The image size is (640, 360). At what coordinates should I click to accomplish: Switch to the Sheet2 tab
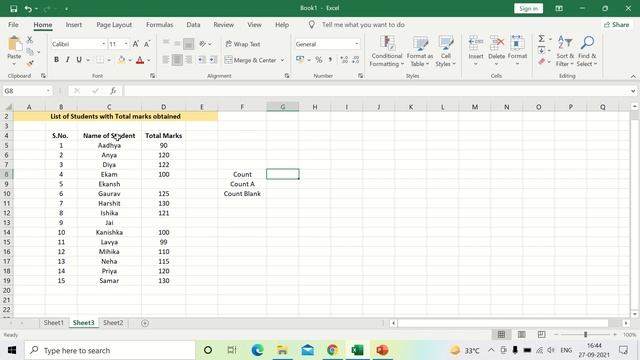pos(113,323)
